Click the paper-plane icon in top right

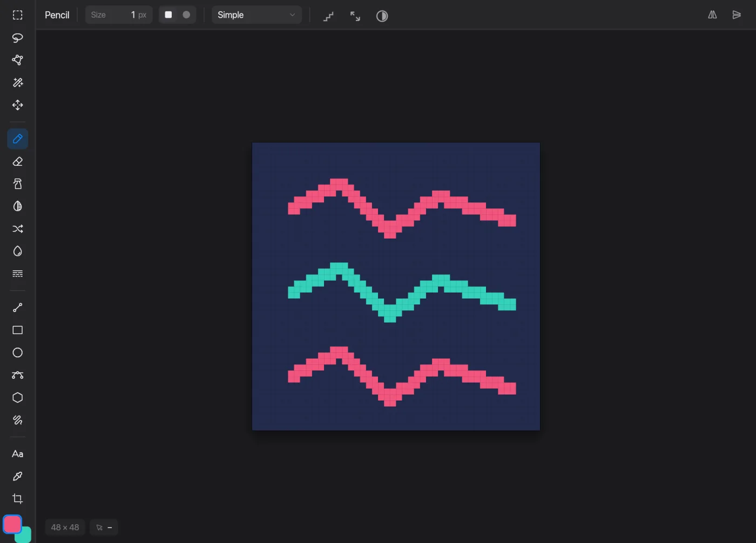click(x=737, y=15)
